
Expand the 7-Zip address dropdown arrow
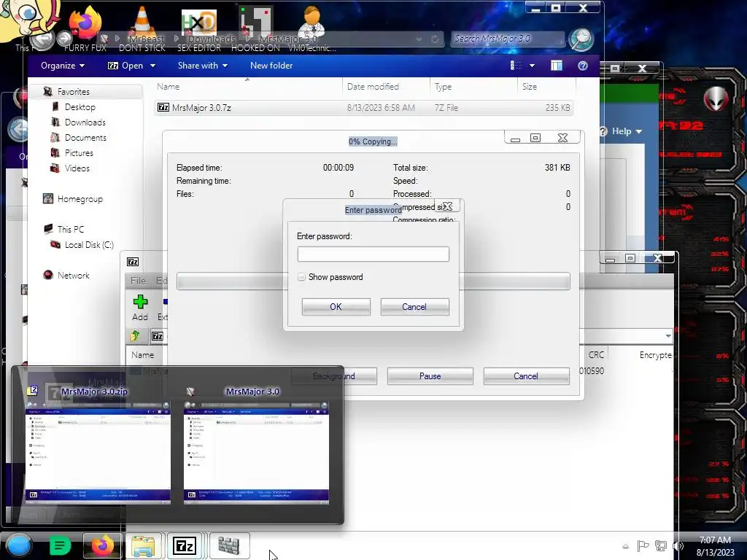point(668,335)
